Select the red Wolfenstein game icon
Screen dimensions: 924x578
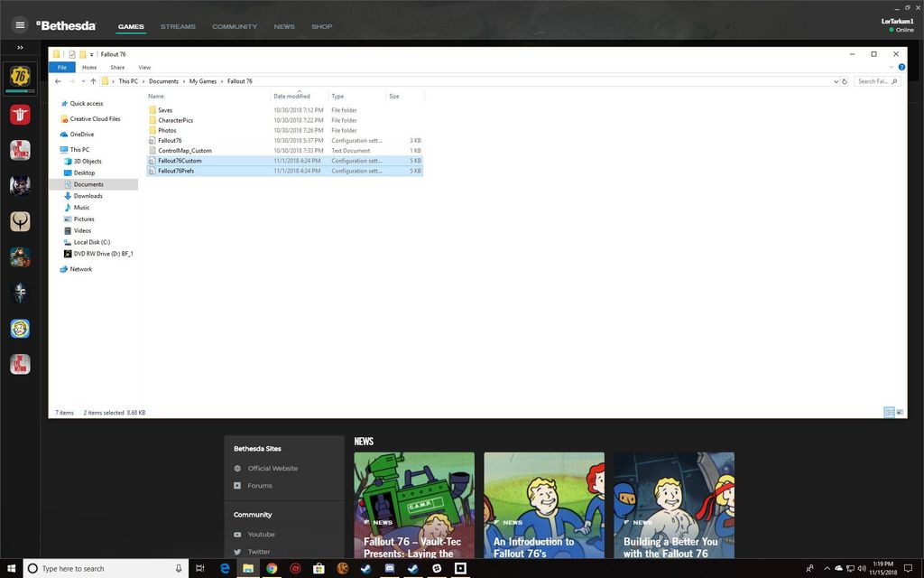click(20, 115)
